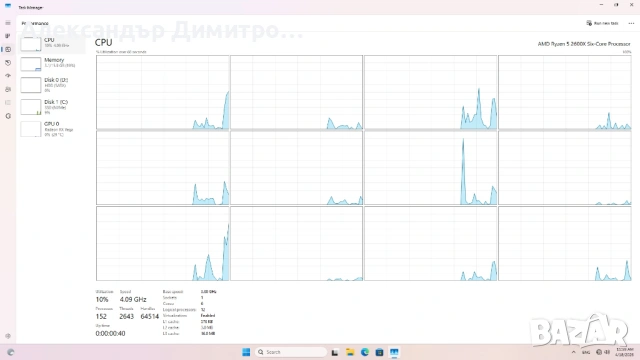This screenshot has height=360, width=640.
Task: Open the Startup apps page icon
Action: [8, 76]
